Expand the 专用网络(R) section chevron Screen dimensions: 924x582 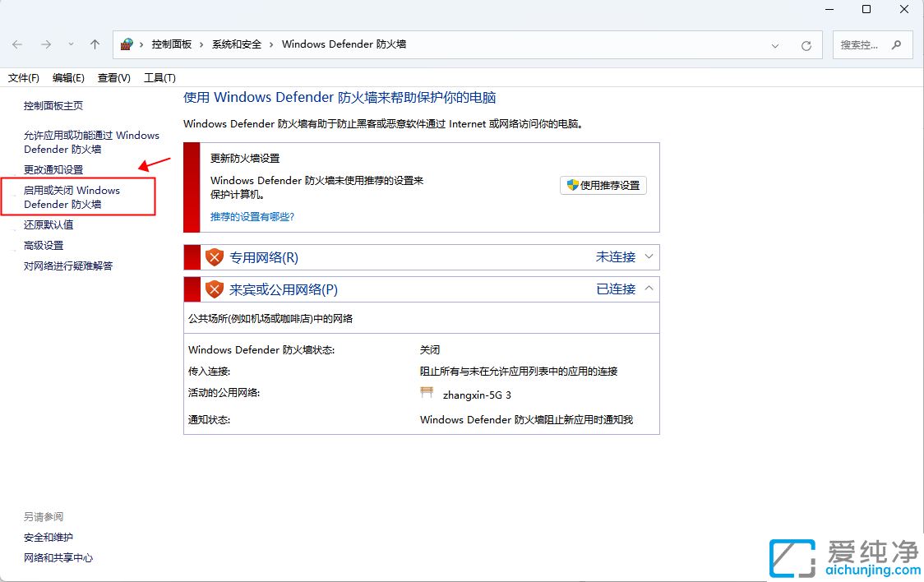click(649, 256)
